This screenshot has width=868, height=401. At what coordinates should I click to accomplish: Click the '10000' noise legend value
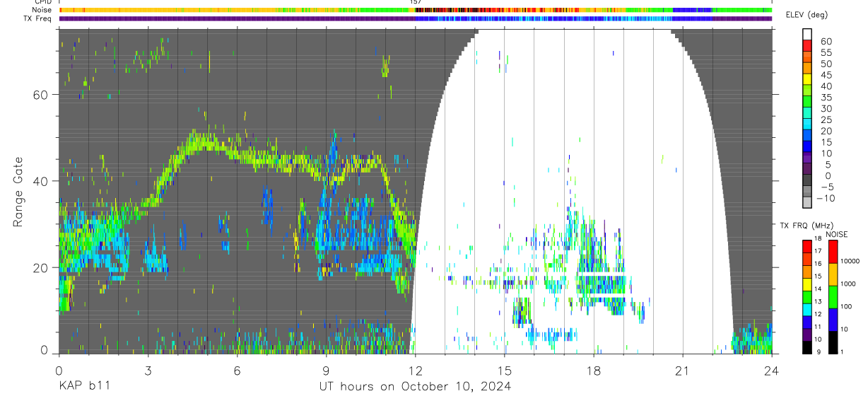(852, 261)
